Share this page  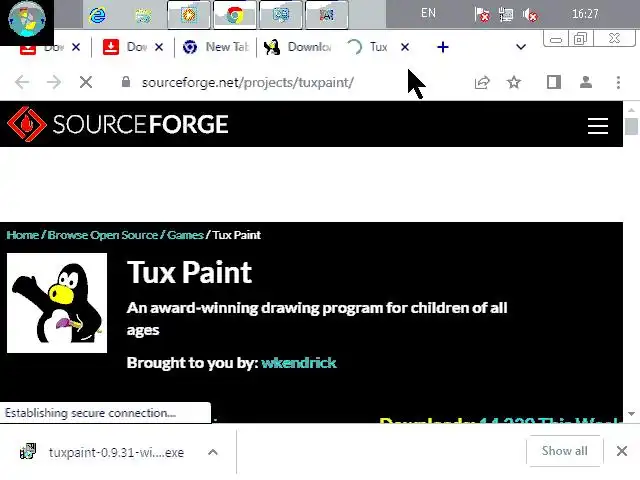click(x=482, y=82)
